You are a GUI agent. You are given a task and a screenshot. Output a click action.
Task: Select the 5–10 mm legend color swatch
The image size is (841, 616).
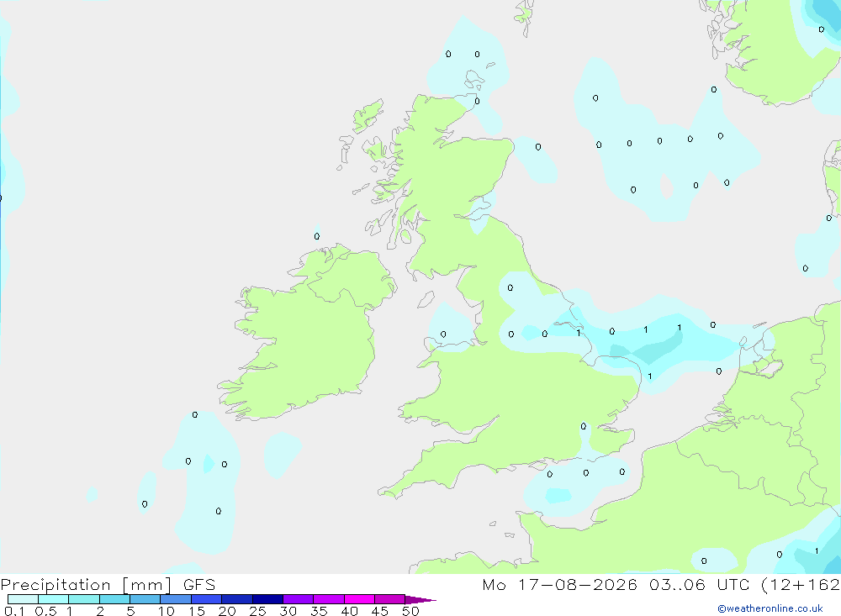pos(145,599)
